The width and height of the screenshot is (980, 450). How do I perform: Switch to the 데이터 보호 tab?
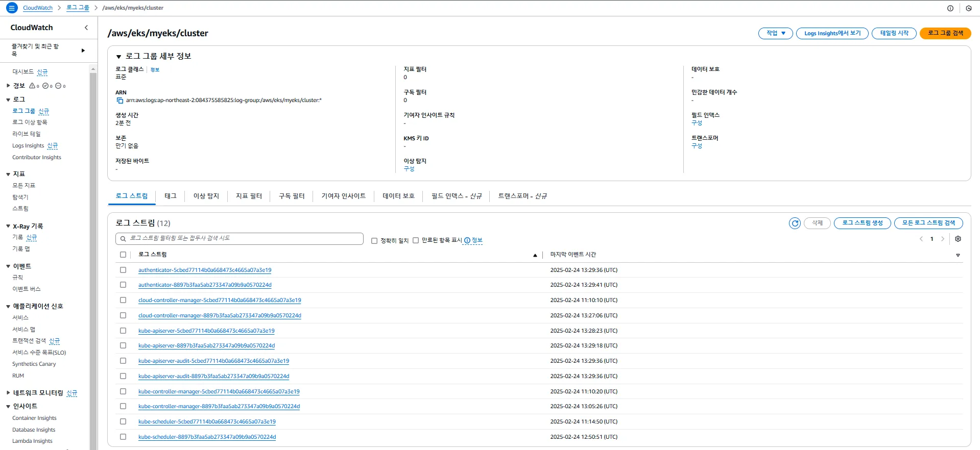point(399,196)
